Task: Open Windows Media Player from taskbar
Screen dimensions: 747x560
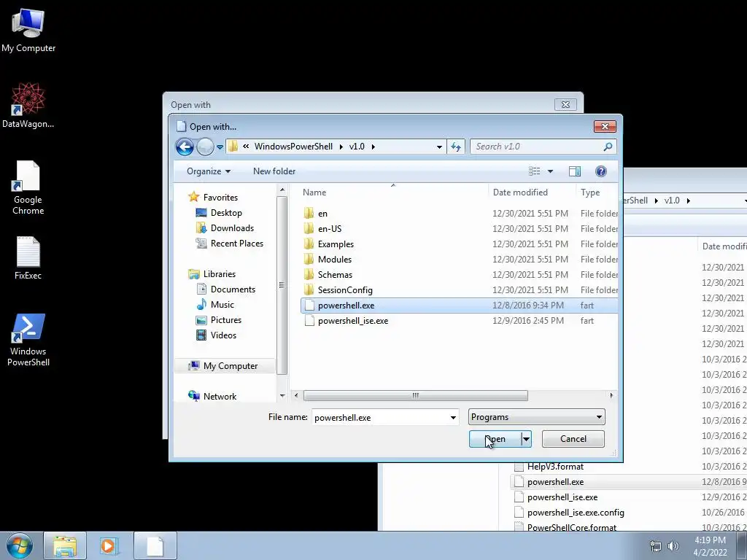Action: tap(109, 545)
